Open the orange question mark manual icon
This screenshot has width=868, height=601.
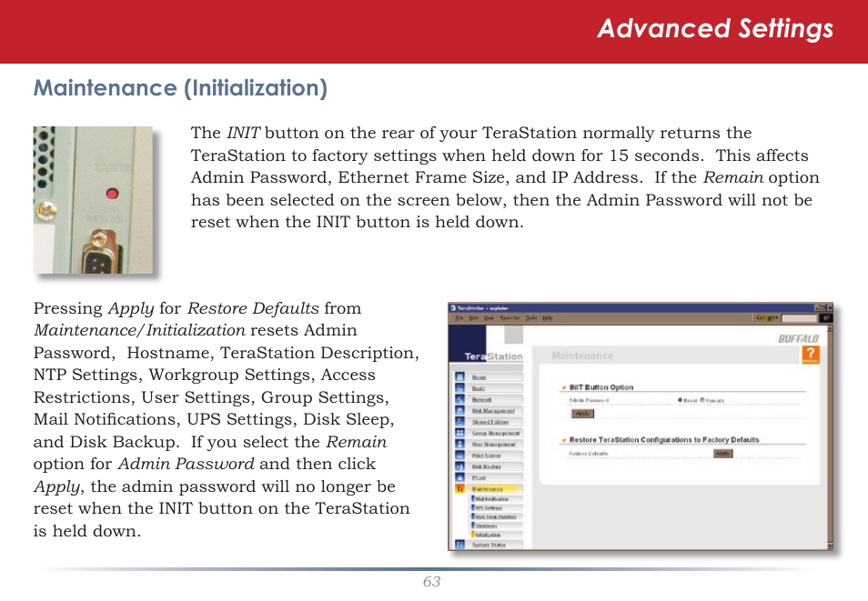(811, 355)
